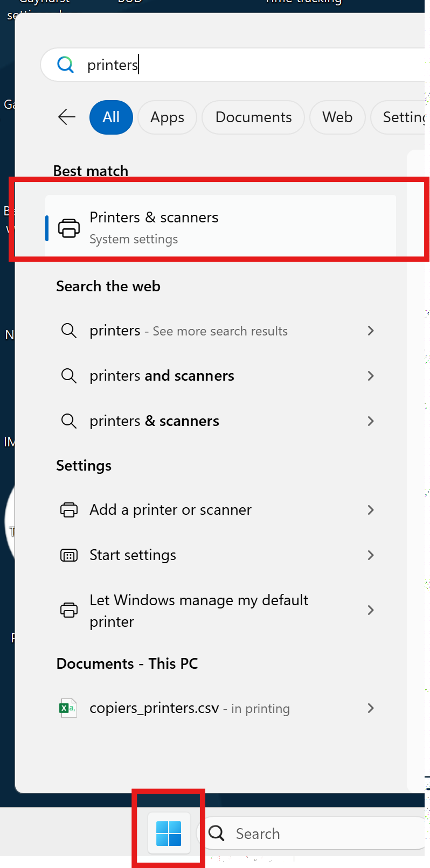The image size is (430, 868).
Task: Expand the chevron next to copiers_printers.csv
Action: (371, 708)
